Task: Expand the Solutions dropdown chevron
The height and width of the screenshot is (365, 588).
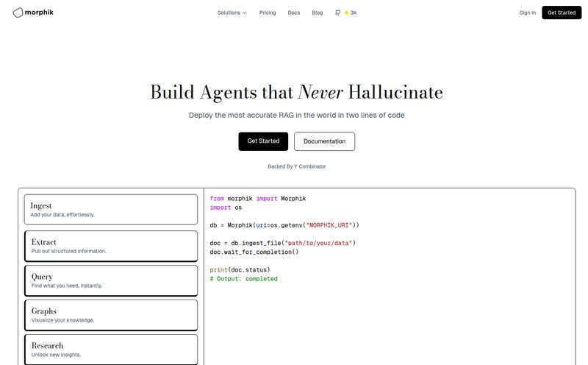Action: pyautogui.click(x=245, y=13)
